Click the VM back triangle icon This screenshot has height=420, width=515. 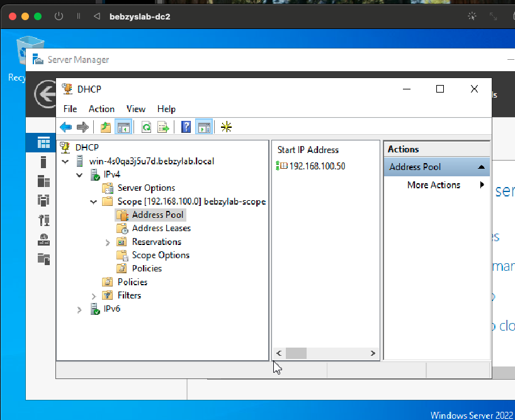coord(96,16)
